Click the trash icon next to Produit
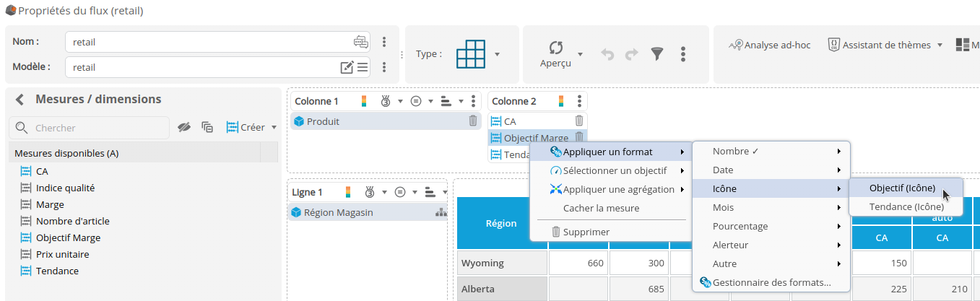This screenshot has width=980, height=301. click(473, 121)
